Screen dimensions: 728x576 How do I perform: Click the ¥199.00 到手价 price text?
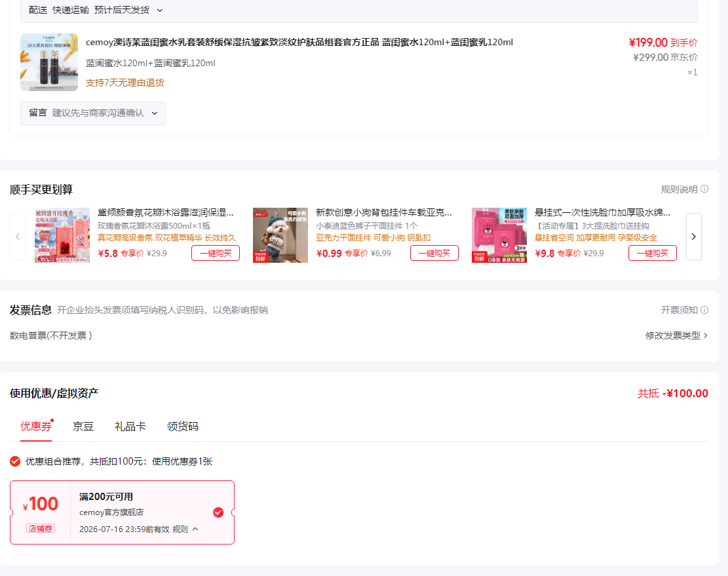pyautogui.click(x=663, y=43)
